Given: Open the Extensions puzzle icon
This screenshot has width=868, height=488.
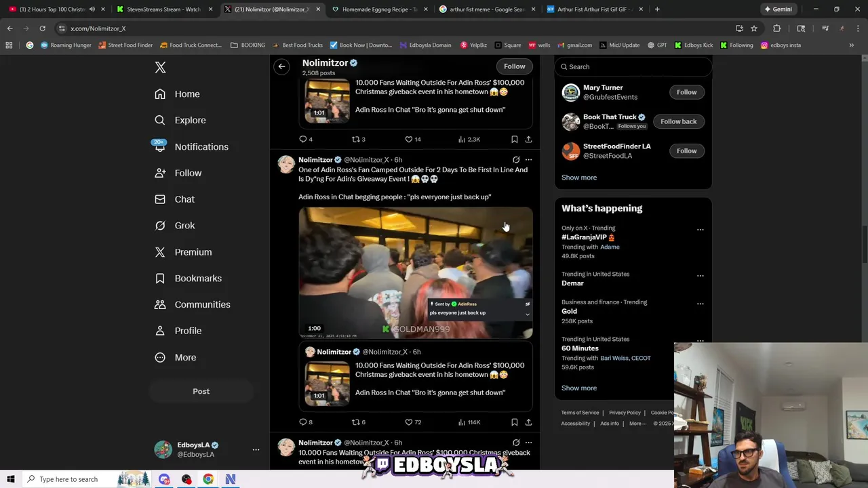Looking at the screenshot, I should click(x=777, y=28).
